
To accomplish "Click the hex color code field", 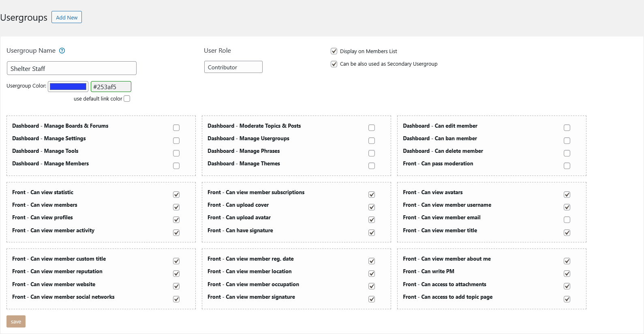I will (x=111, y=87).
